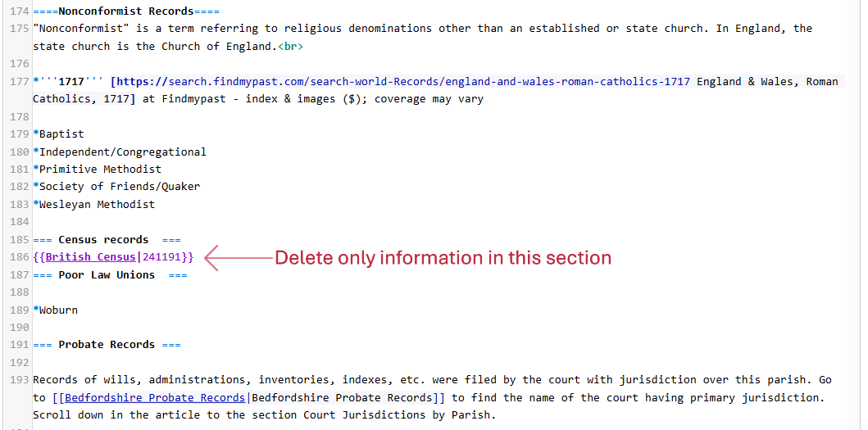Screen dimensions: 868x430
Task: Click the Bedfordshire Probate Records wiki link
Action: (155, 398)
